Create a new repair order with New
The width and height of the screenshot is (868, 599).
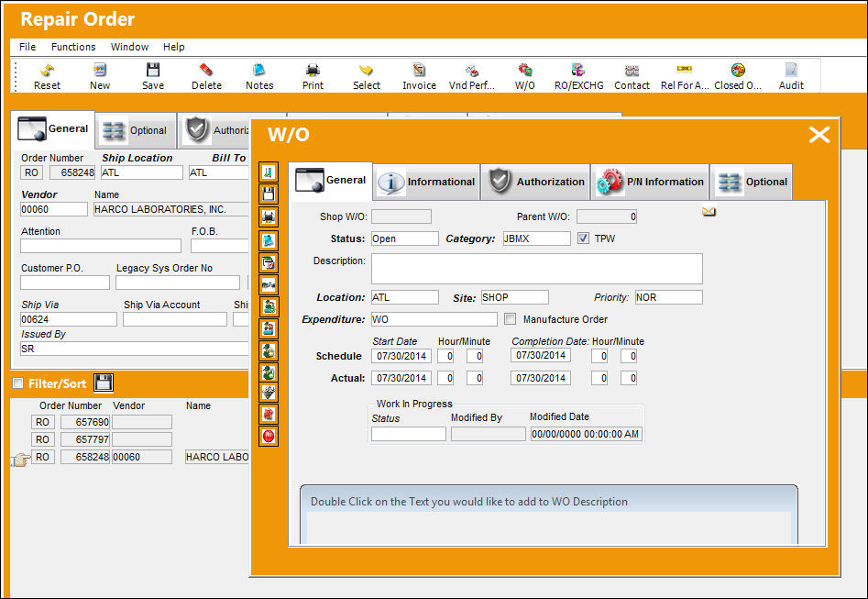pyautogui.click(x=100, y=76)
